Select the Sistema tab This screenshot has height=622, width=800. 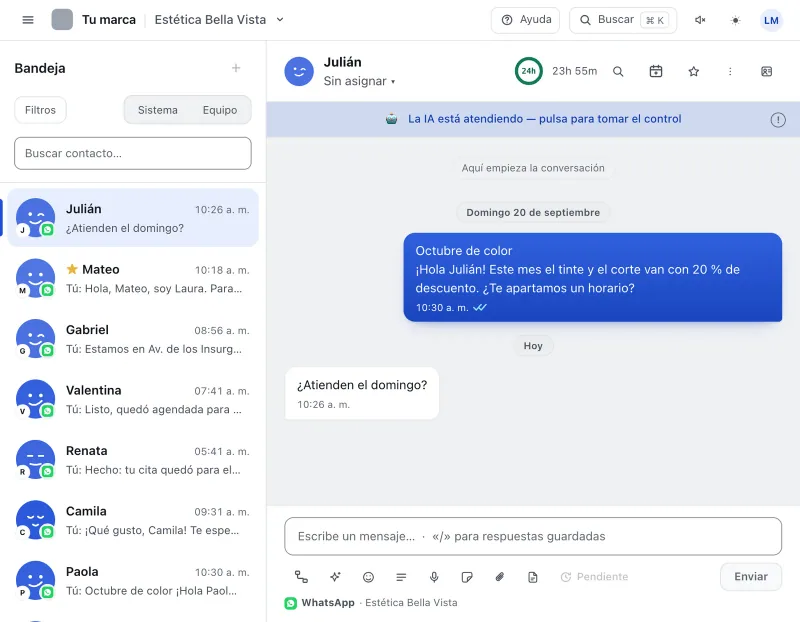158,110
